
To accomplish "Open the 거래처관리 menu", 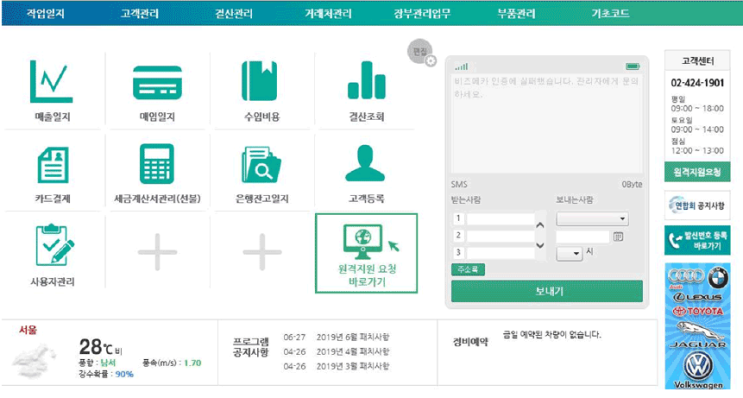I will click(x=328, y=13).
